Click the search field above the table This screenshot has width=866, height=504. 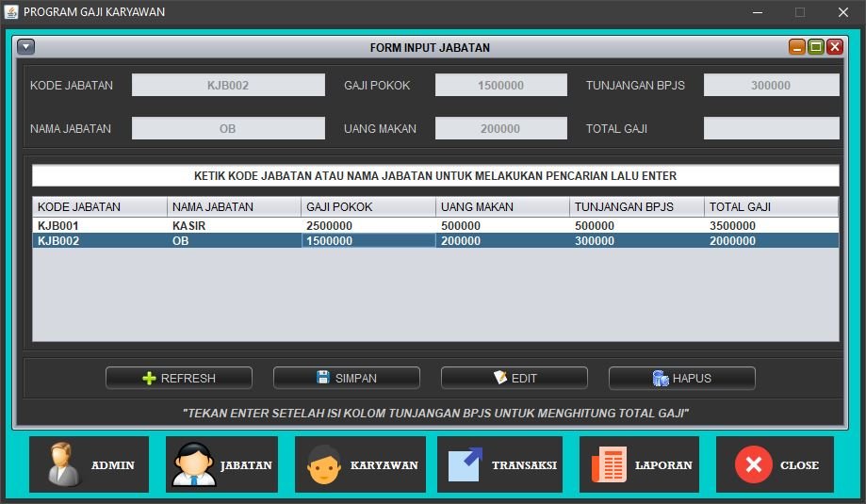click(435, 176)
